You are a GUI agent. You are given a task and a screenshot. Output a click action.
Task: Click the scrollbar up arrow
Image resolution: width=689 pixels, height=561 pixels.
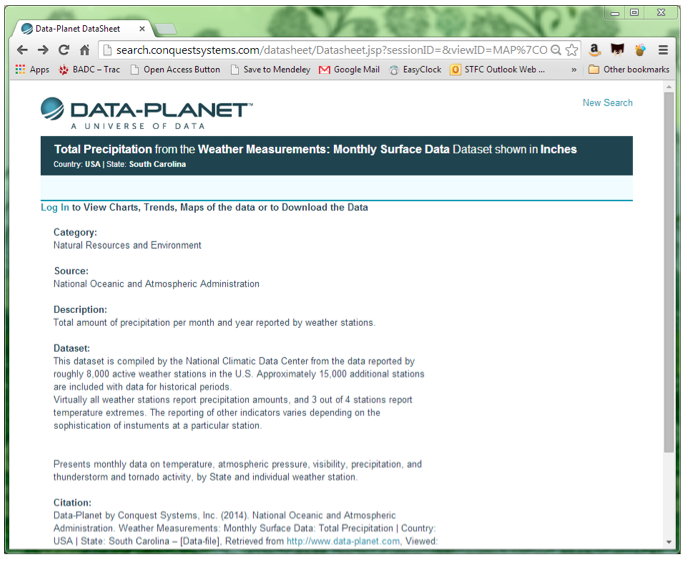pyautogui.click(x=668, y=87)
